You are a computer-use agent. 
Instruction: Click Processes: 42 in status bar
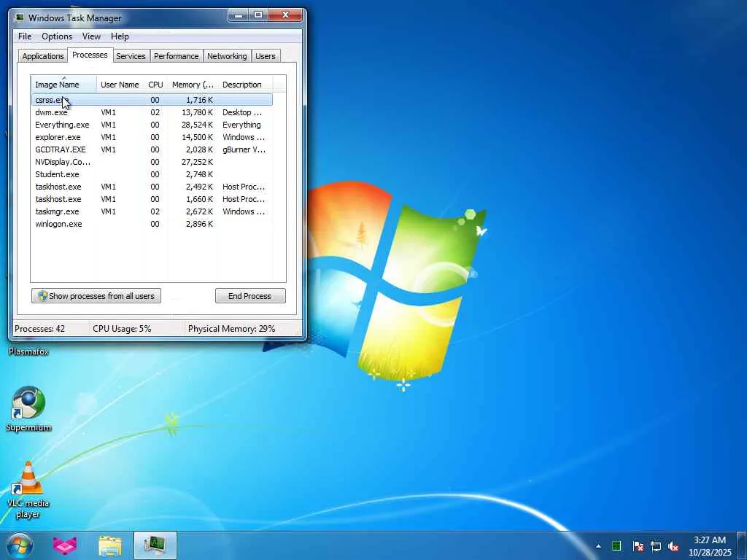(x=39, y=329)
